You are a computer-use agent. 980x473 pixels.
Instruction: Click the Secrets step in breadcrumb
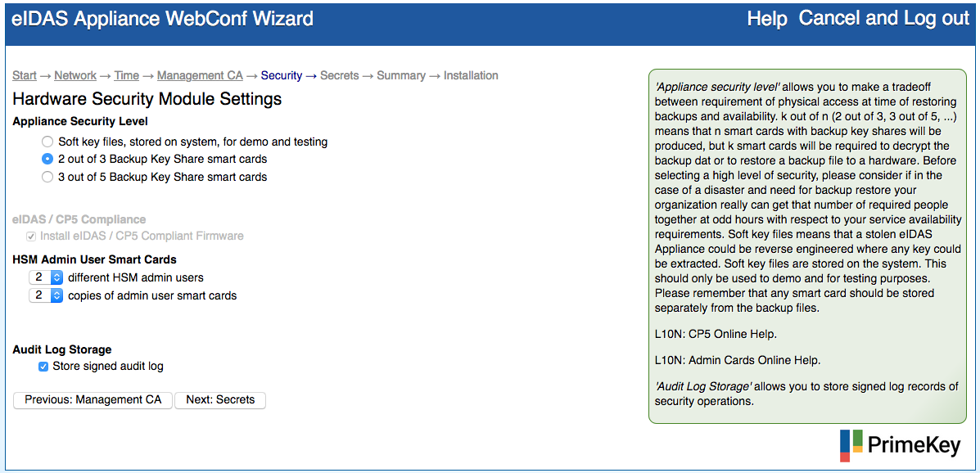point(339,75)
